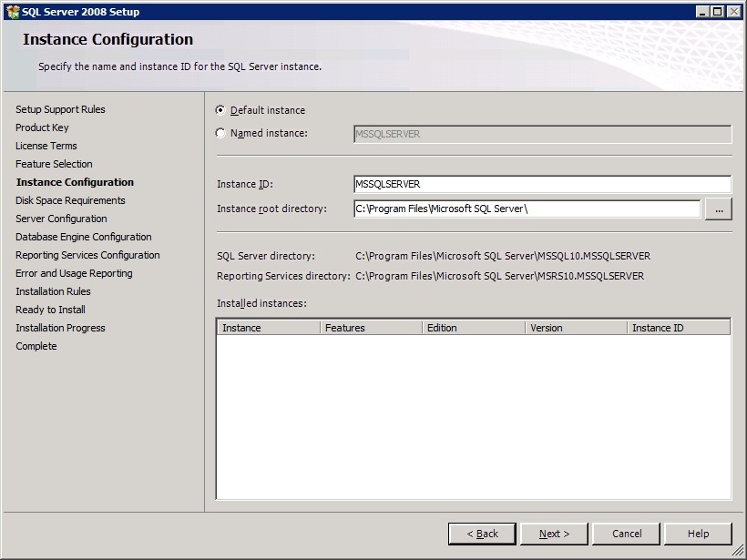Click the Named instance text field

tap(543, 134)
